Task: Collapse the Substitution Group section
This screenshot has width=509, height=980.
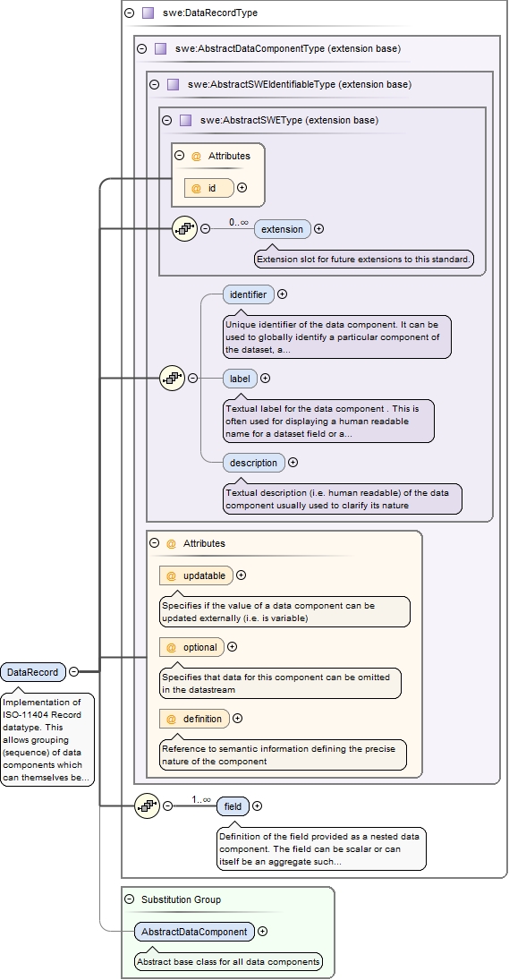Action: coord(130,899)
